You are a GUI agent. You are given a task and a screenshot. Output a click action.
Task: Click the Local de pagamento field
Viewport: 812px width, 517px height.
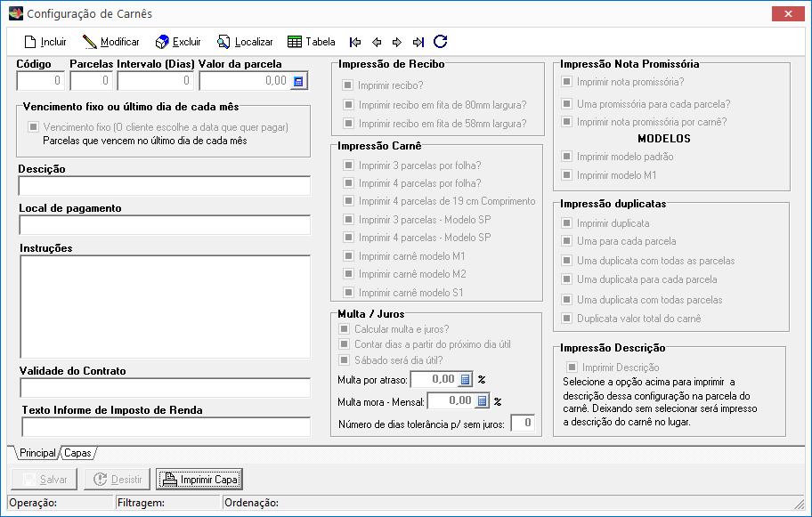pyautogui.click(x=164, y=224)
